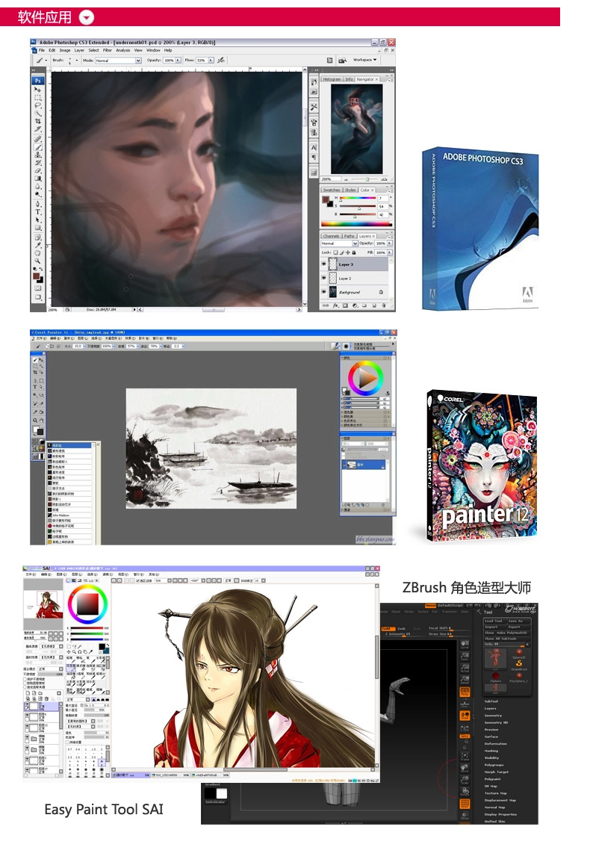Viewport: 590px width, 868px height.
Task: Open the Workspace dropdown in Photoshop
Action: click(364, 60)
